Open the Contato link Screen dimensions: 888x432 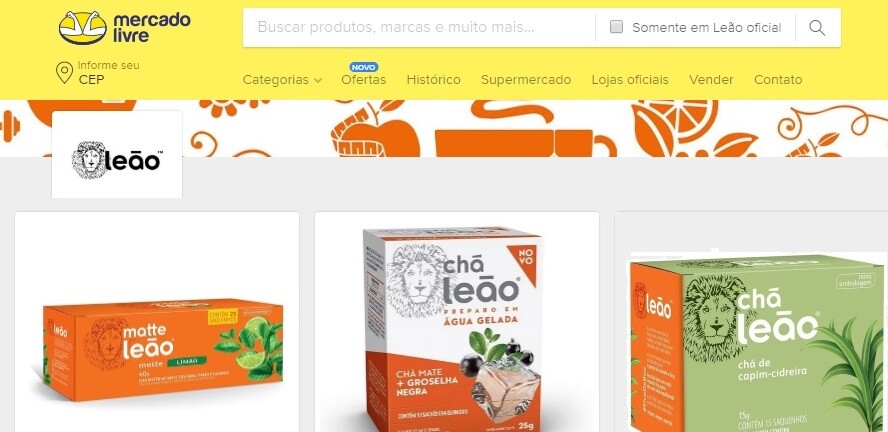(x=778, y=80)
